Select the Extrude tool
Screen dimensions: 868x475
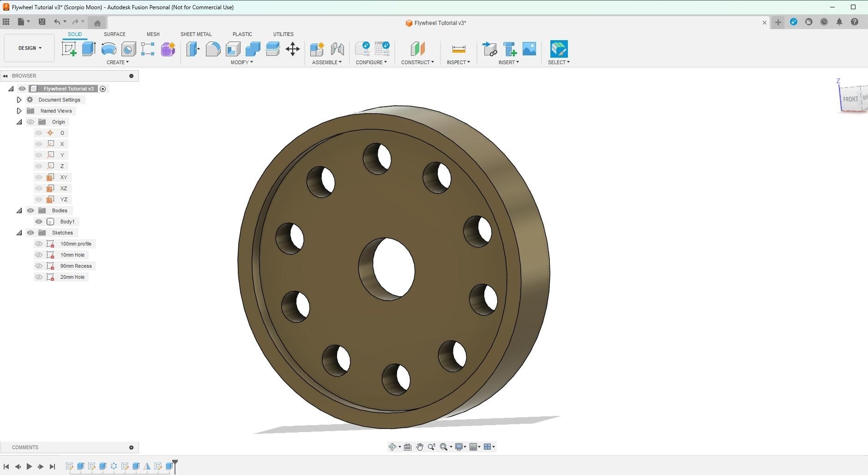(x=89, y=49)
